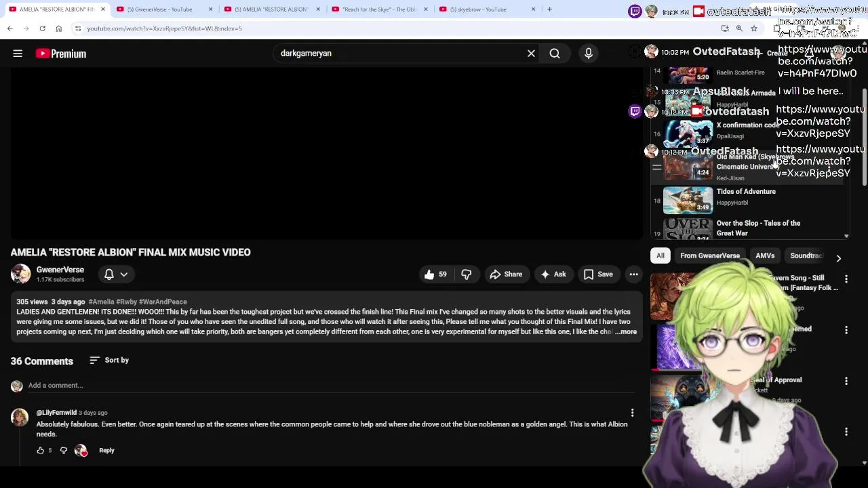Open @LilyFernwild commenter profile
The height and width of the screenshot is (488, 868).
pyautogui.click(x=56, y=412)
